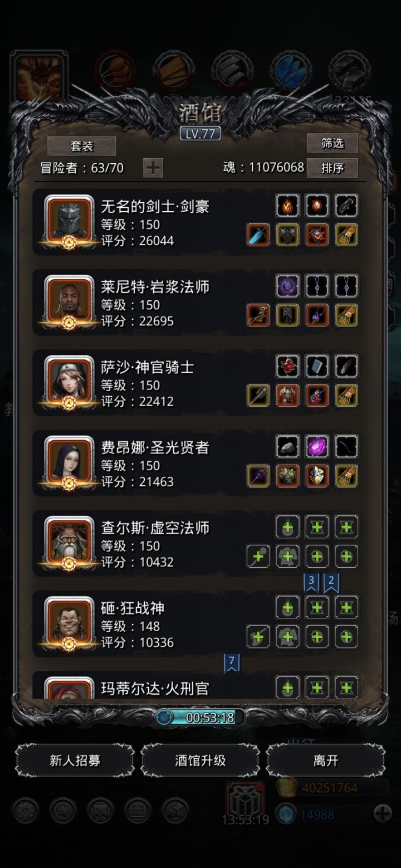Open the 套装 equipment set menu

[x=81, y=146]
